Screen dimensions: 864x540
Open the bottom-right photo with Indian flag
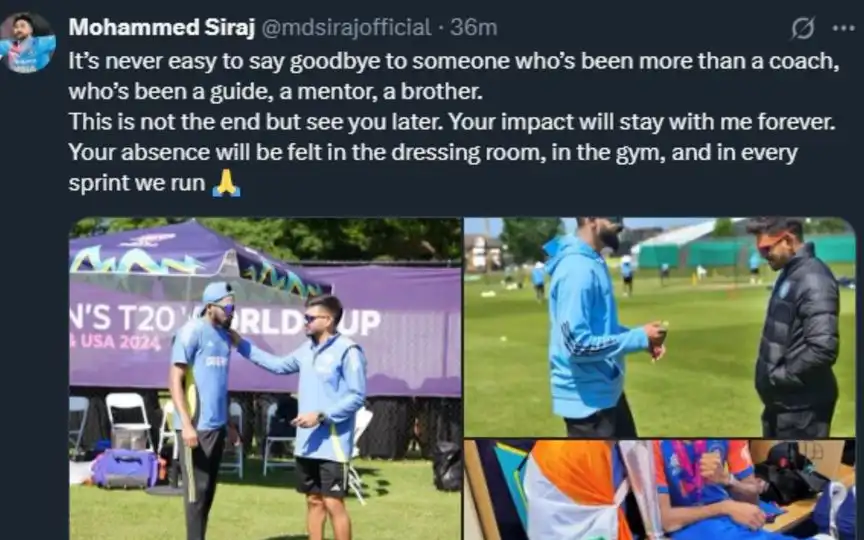660,490
